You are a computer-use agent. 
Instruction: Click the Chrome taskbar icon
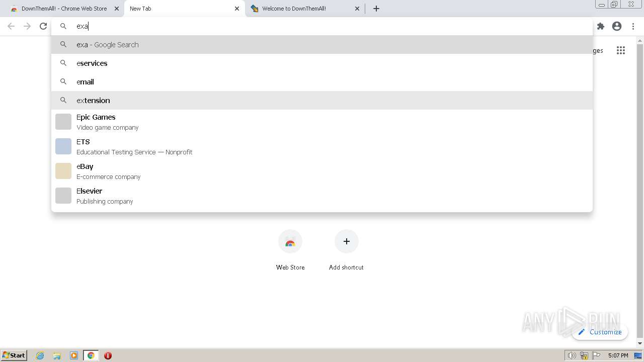pos(91,355)
